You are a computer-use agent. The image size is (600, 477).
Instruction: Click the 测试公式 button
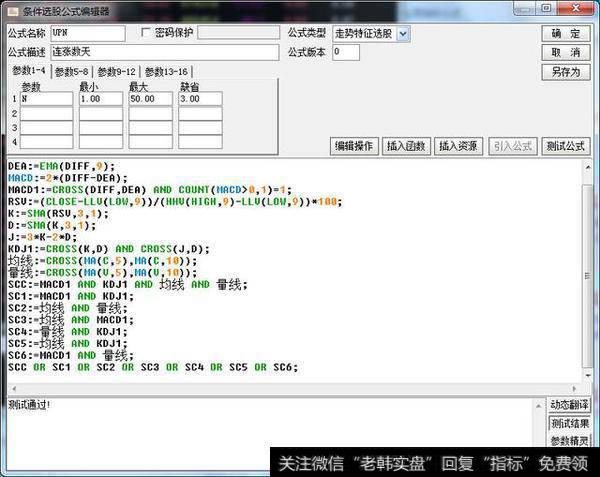coord(566,146)
